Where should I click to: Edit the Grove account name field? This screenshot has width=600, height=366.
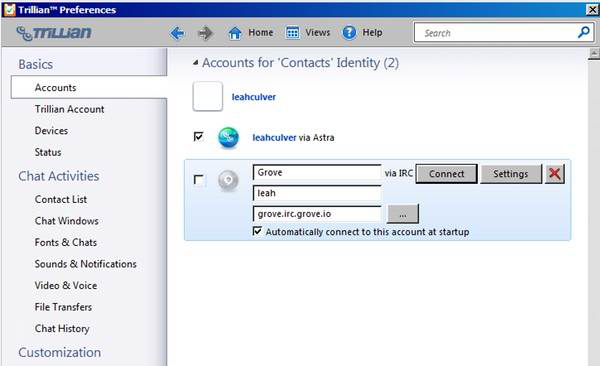317,172
